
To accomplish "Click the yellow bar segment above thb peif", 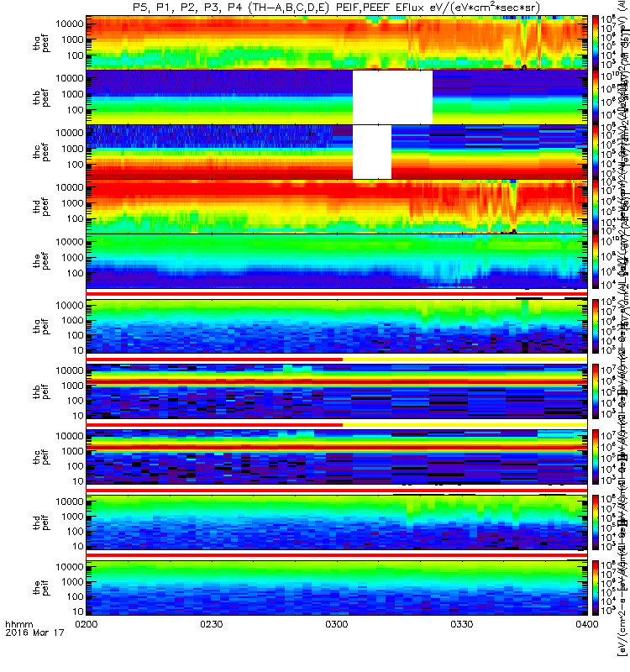I will (465, 360).
